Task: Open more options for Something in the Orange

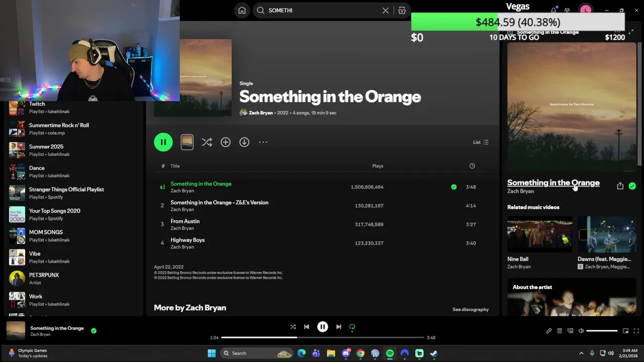Action: pyautogui.click(x=263, y=142)
